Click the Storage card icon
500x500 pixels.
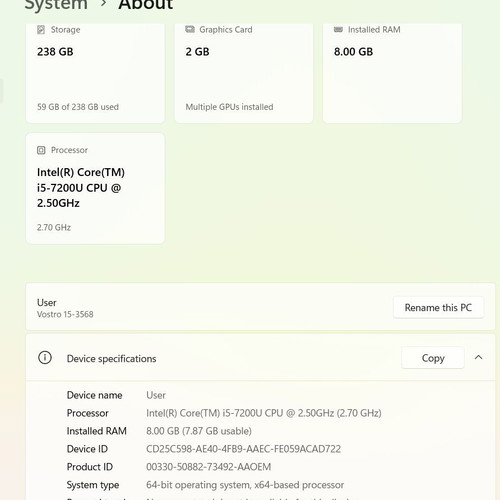[x=41, y=30]
